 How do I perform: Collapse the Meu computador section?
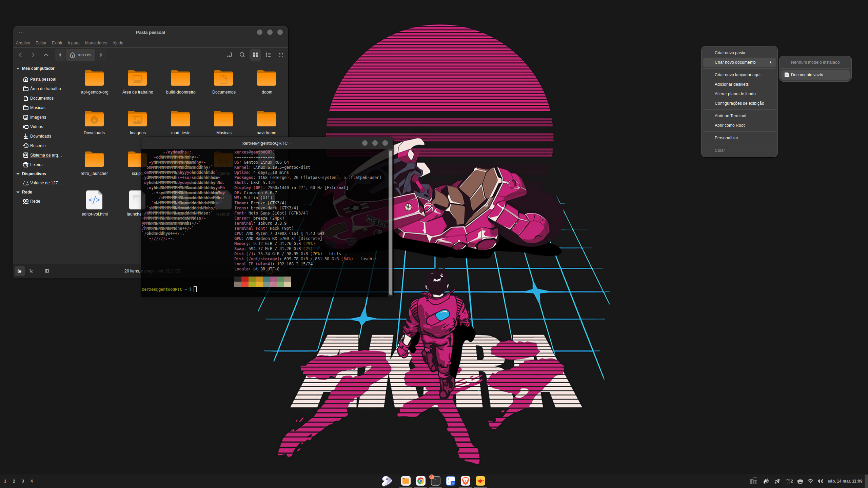[18, 68]
